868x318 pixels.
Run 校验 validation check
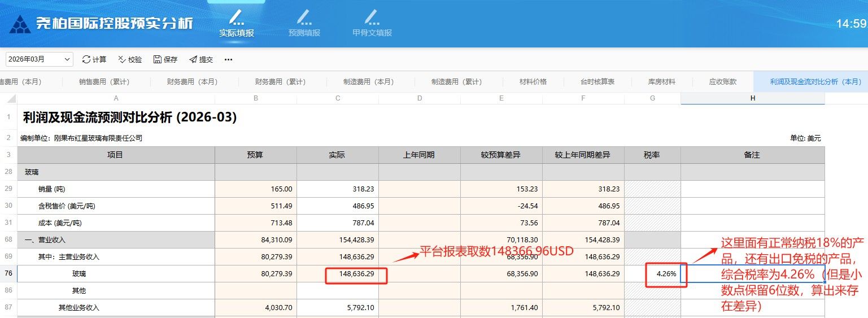coord(121,59)
